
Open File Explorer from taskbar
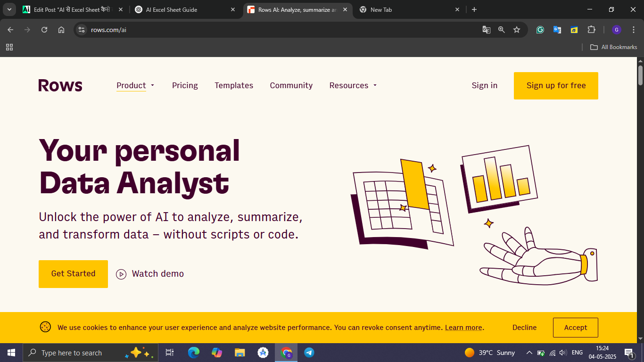pyautogui.click(x=240, y=353)
